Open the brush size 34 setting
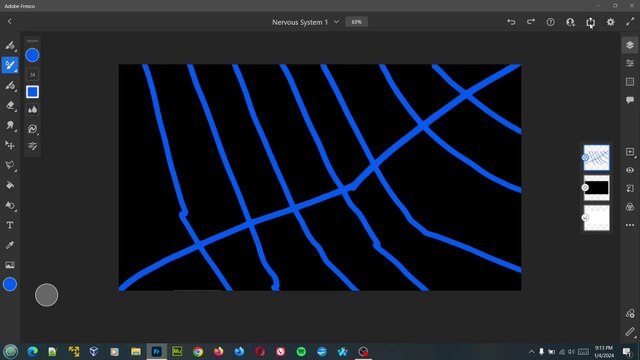 pos(32,75)
